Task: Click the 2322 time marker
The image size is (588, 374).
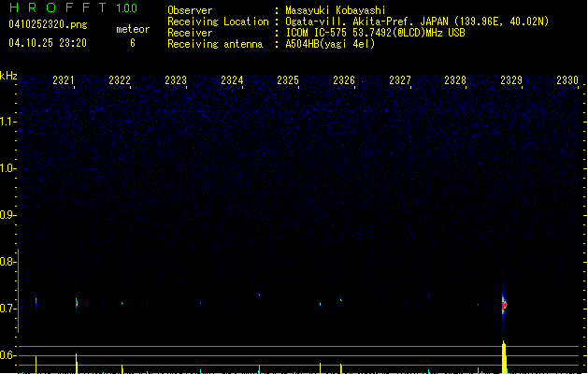Action: click(120, 80)
